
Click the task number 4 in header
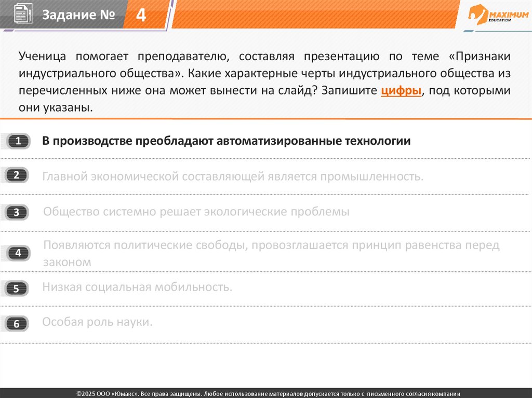[141, 15]
